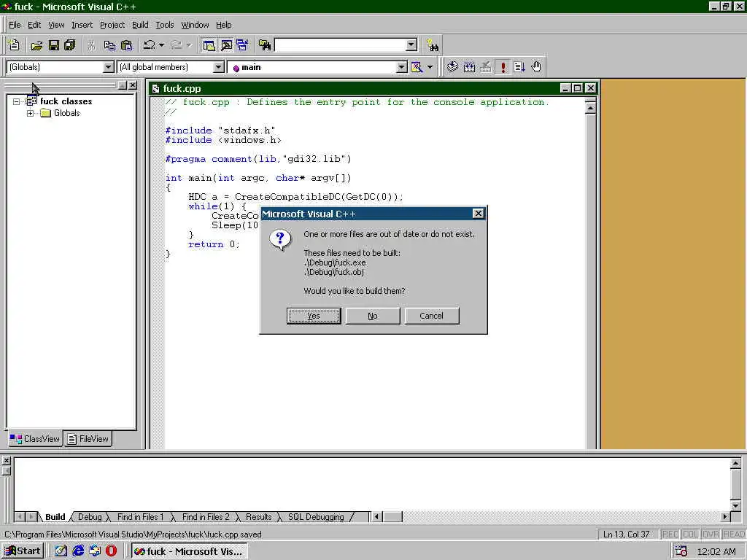Open Opera from quick launch

point(112,551)
